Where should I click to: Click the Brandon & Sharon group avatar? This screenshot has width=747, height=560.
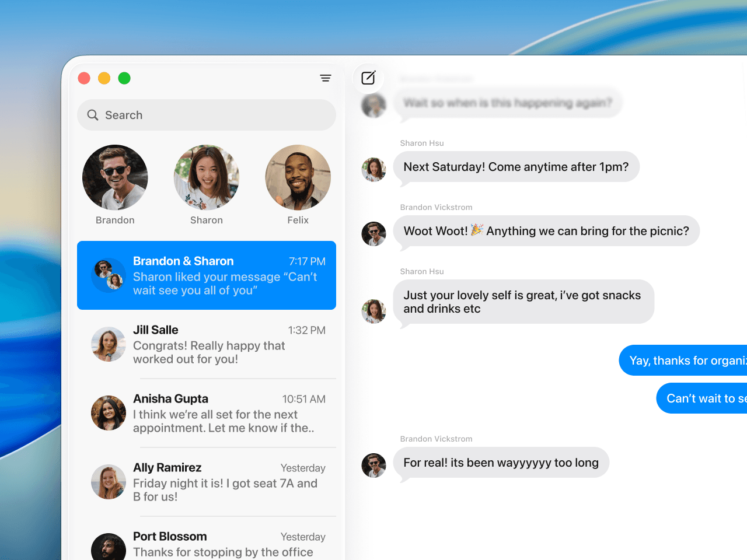pyautogui.click(x=108, y=275)
